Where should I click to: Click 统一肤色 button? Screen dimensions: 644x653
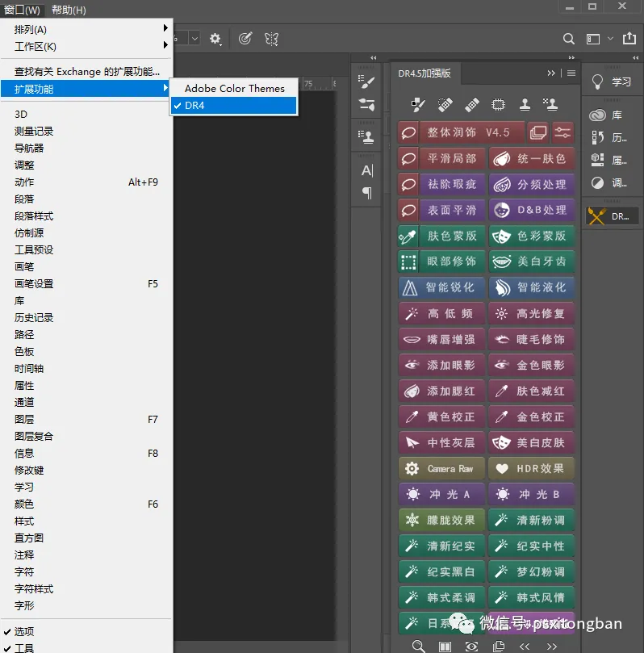(532, 158)
